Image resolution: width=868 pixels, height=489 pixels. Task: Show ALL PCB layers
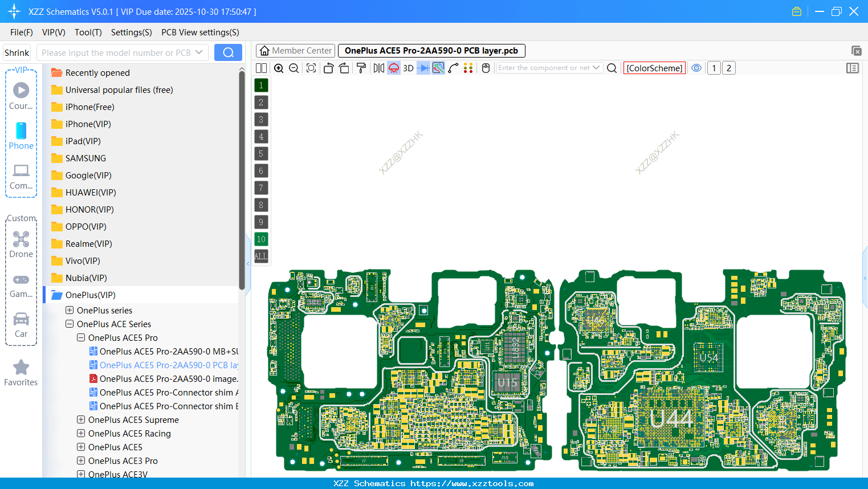point(261,256)
